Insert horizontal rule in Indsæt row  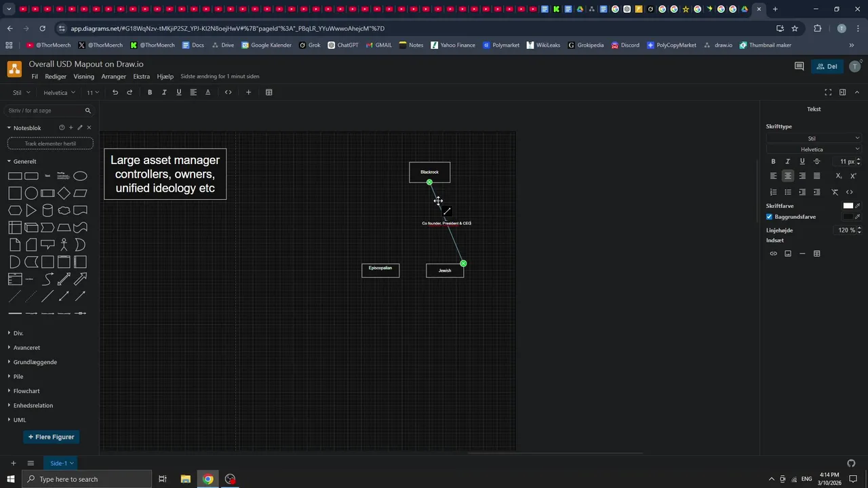tap(802, 253)
